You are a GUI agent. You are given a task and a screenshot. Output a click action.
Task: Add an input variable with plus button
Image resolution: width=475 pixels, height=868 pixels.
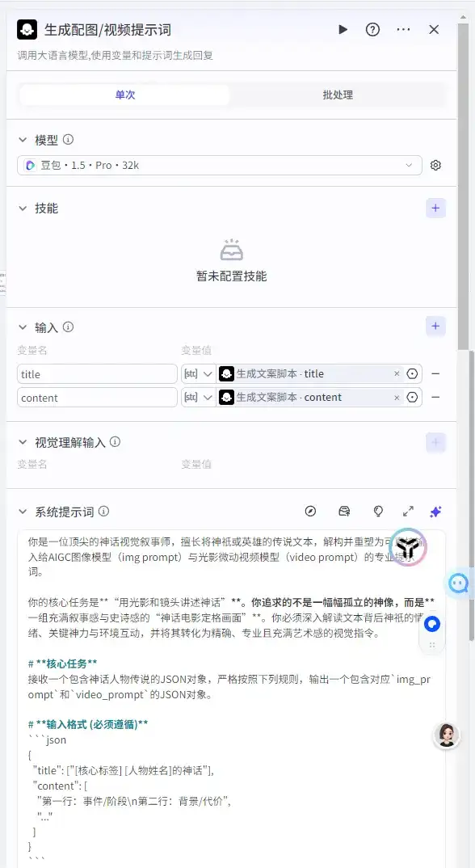pyautogui.click(x=435, y=326)
